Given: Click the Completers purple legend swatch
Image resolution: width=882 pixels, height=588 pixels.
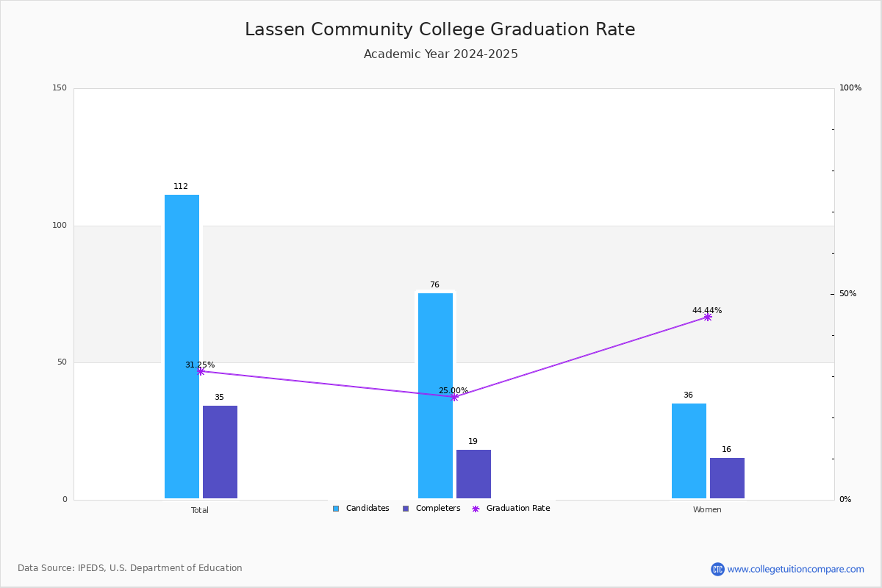Looking at the screenshot, I should (406, 509).
